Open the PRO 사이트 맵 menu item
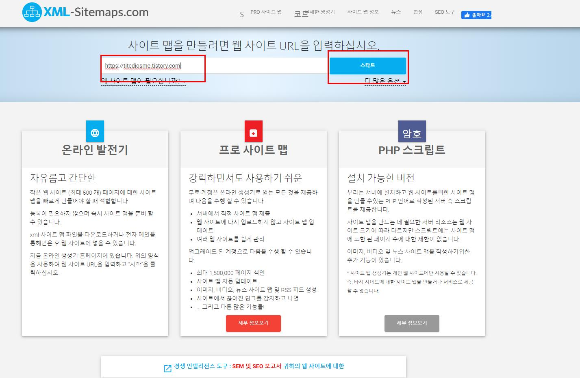Viewport: 580px width, 378px height. tap(266, 12)
